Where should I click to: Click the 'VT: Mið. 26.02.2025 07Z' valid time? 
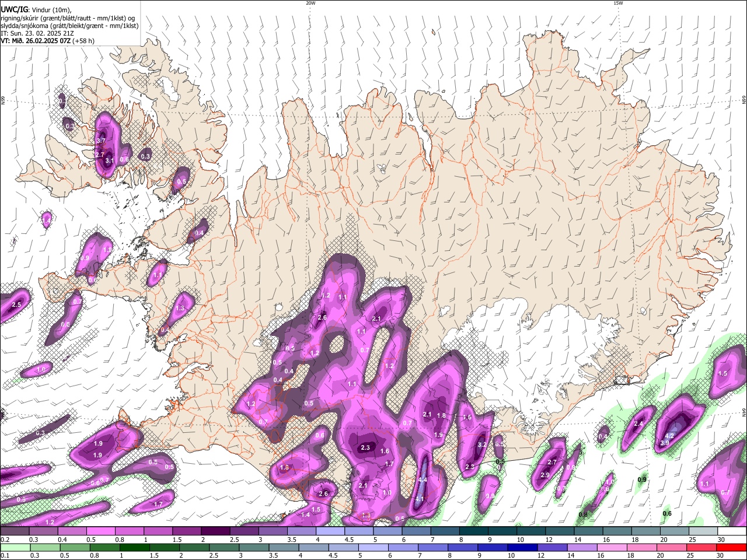coord(36,41)
